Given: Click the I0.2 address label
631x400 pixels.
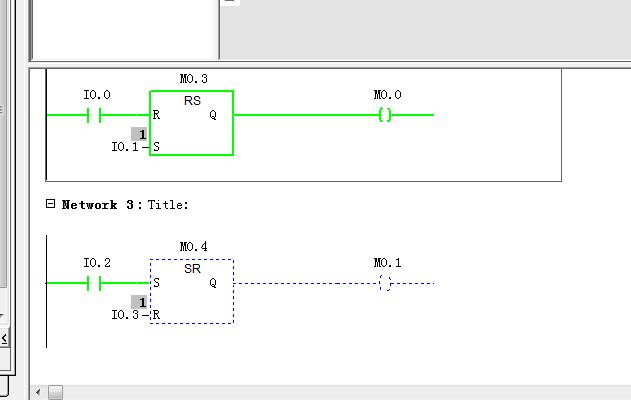Looking at the screenshot, I should pos(97,263).
